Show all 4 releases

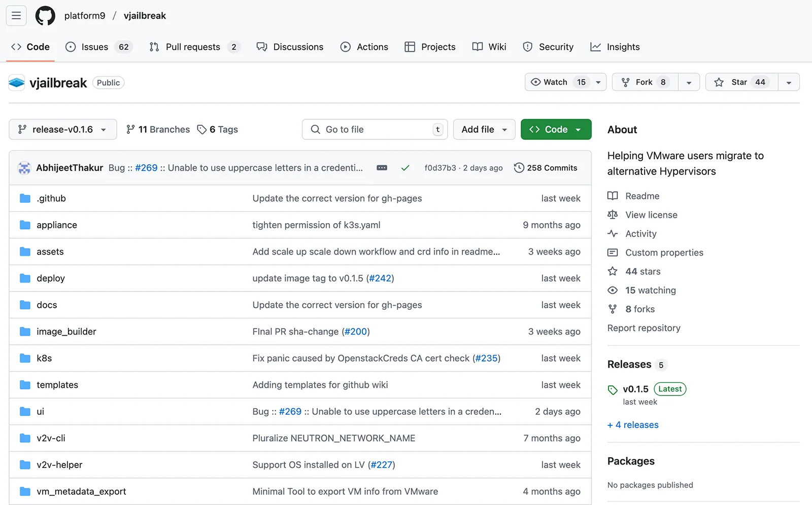[x=632, y=425]
